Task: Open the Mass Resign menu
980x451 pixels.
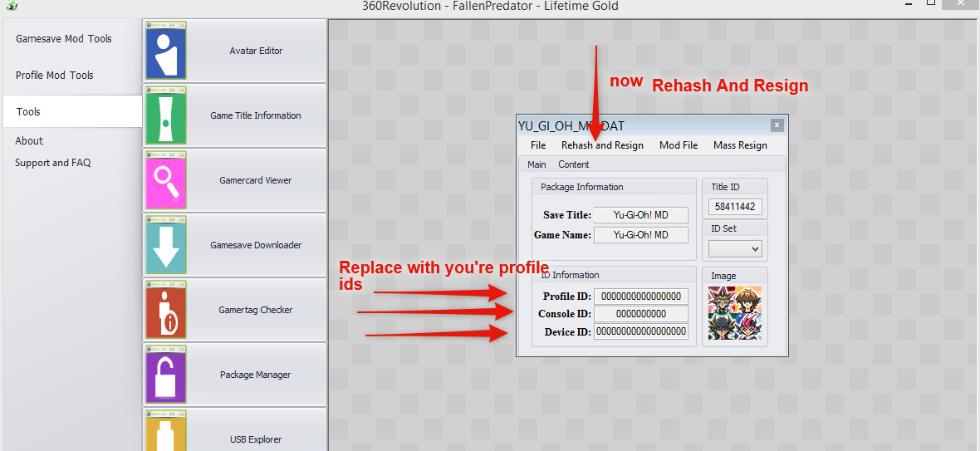Action: coord(740,145)
